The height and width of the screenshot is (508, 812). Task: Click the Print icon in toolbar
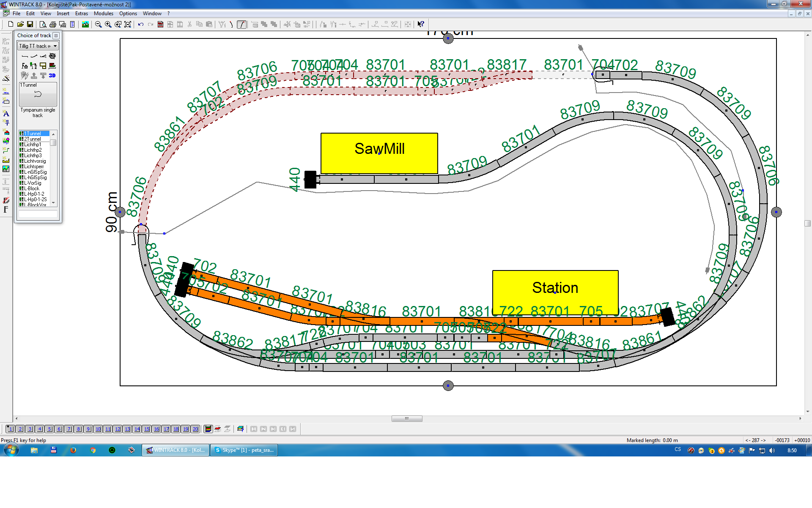click(x=53, y=25)
